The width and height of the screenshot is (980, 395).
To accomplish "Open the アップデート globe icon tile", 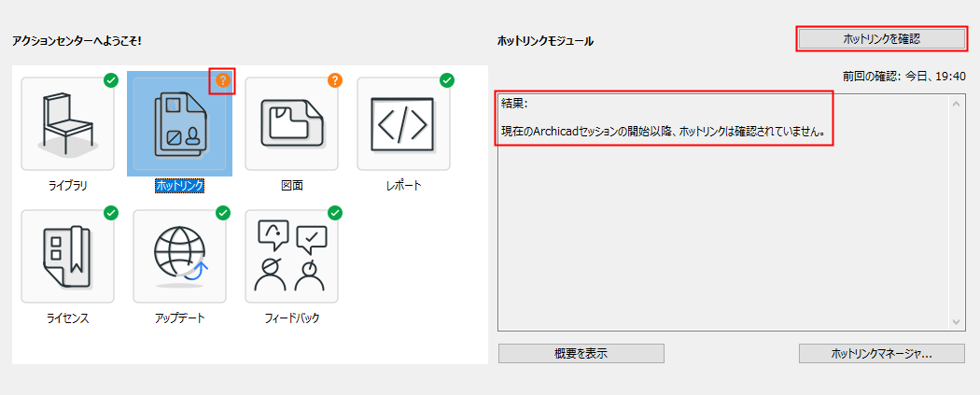I will (x=179, y=256).
